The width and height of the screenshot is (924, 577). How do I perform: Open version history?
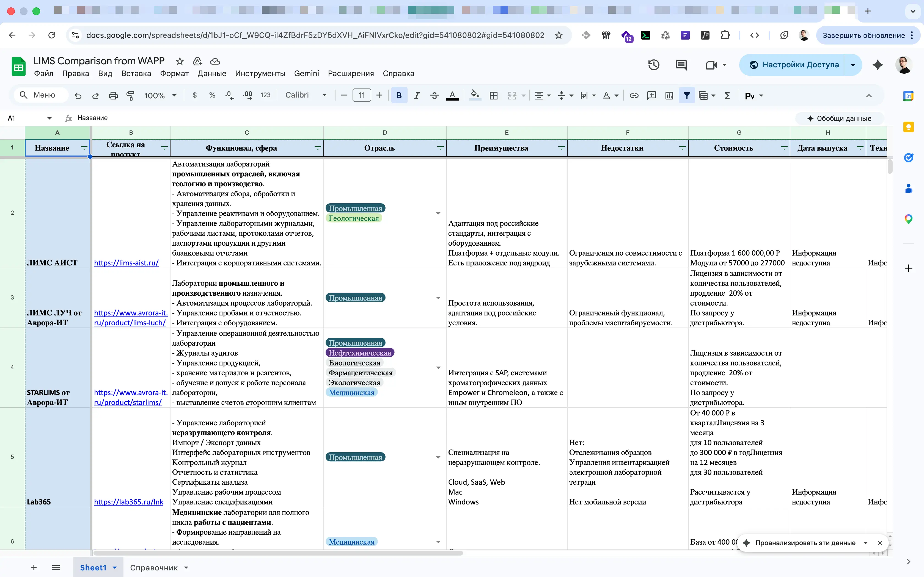654,65
